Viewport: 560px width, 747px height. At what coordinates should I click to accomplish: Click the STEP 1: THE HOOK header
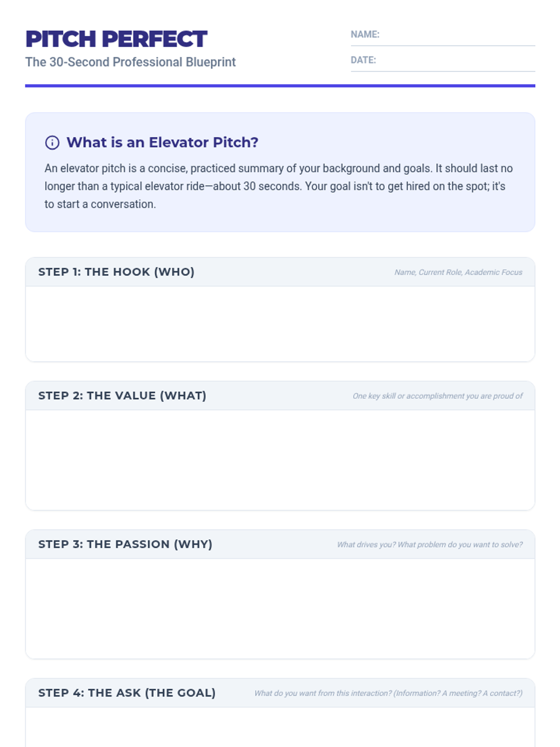[x=116, y=272]
